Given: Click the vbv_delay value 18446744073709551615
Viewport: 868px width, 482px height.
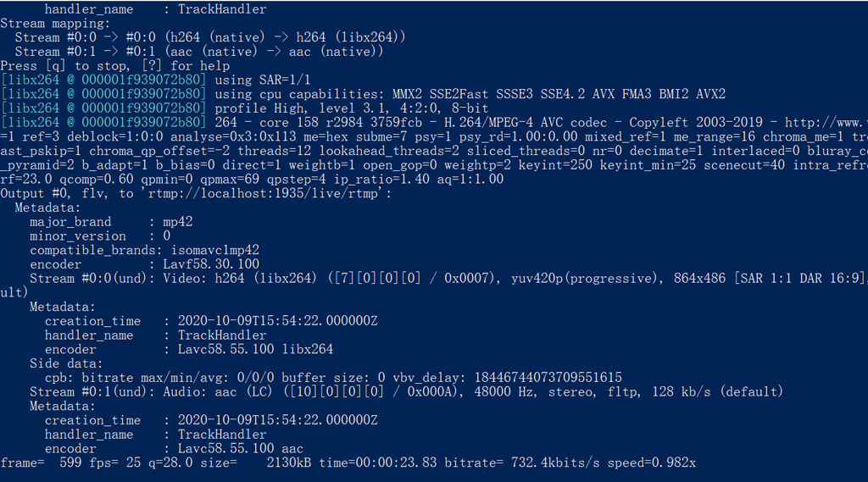Looking at the screenshot, I should (x=548, y=378).
